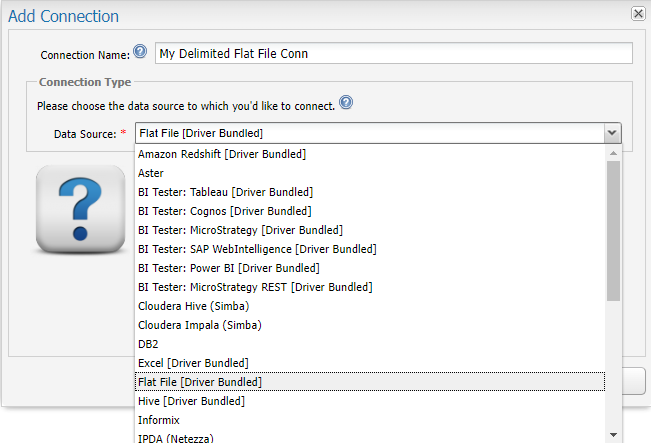The height and width of the screenshot is (443, 651).
Task: Collapse the Data Source dropdown arrow
Action: point(612,133)
